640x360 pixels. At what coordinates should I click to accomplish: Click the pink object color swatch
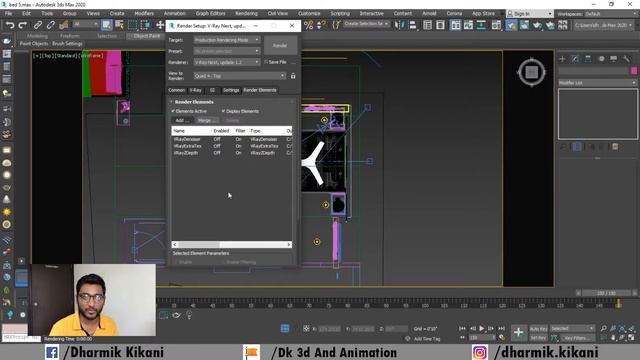tap(634, 71)
